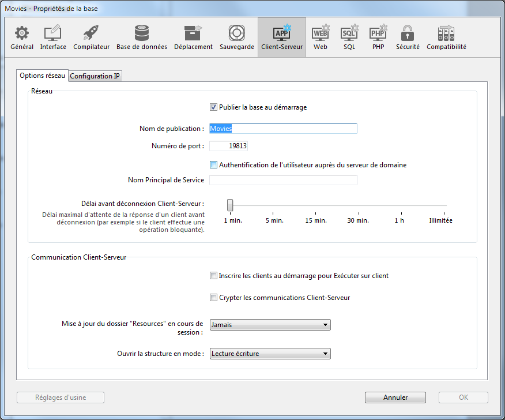This screenshot has height=420, width=505.
Task: Uncheck Publier la base au démarrage
Action: (213, 107)
